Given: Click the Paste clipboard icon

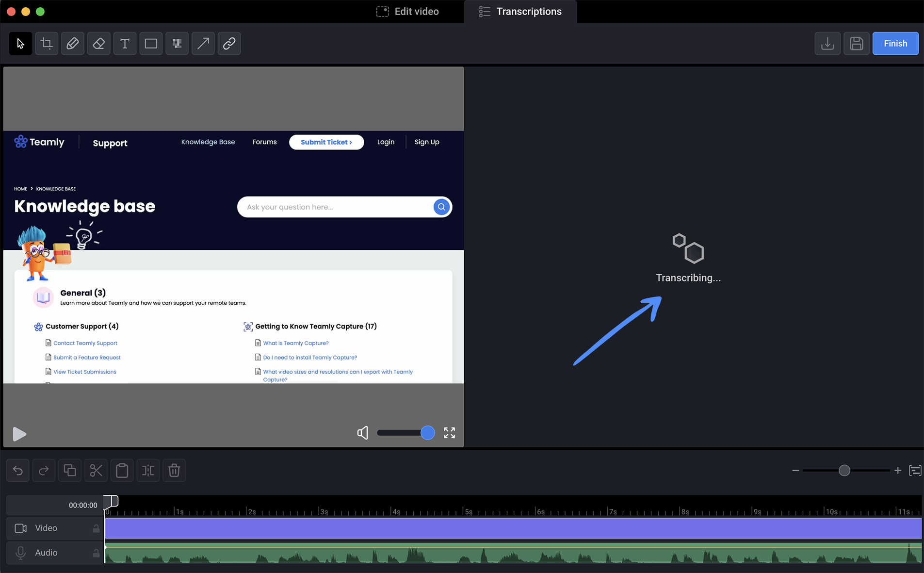Looking at the screenshot, I should coord(122,471).
